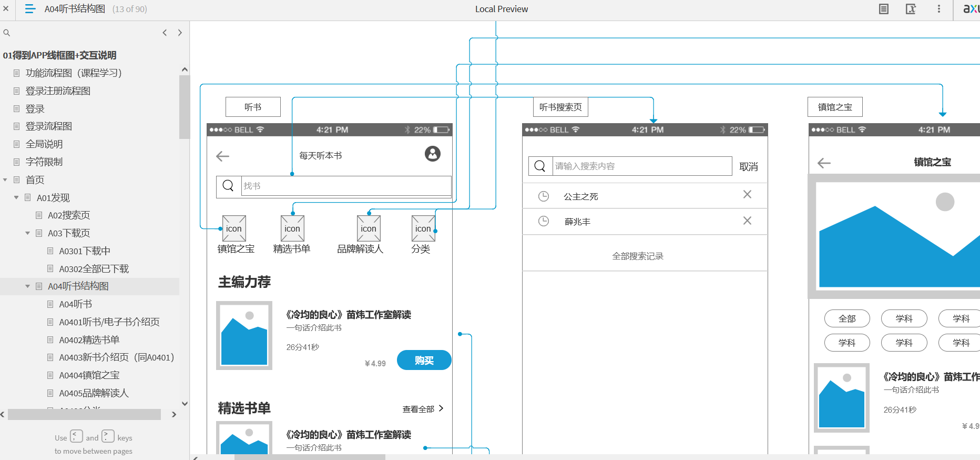Click main canvas horizontal scrollbar thumb
Screen dimensions: 980x460
[x=310, y=457]
